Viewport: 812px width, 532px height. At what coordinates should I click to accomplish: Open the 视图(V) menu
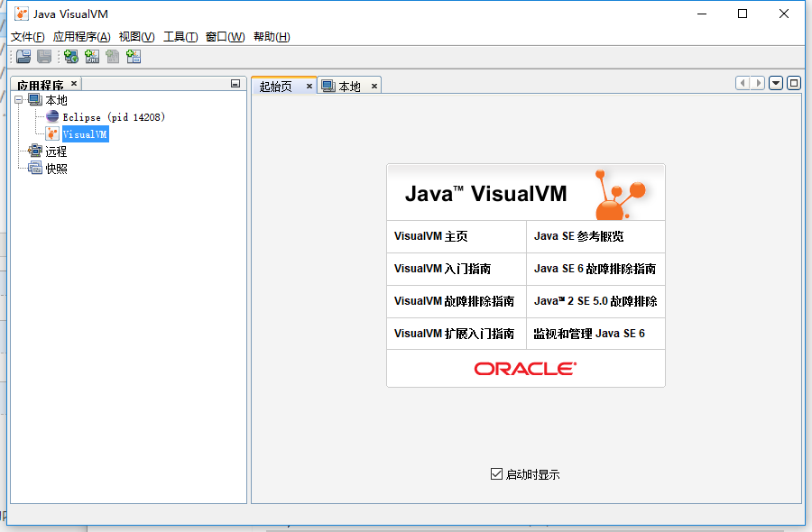(137, 37)
